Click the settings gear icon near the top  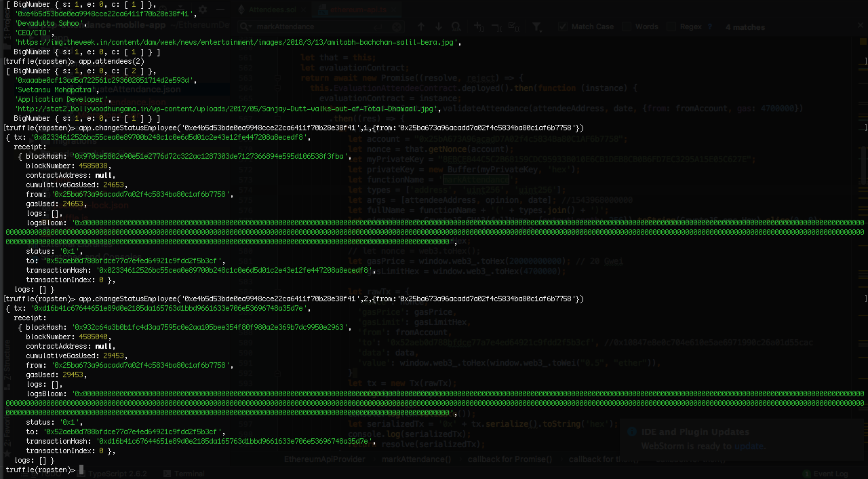coord(201,9)
